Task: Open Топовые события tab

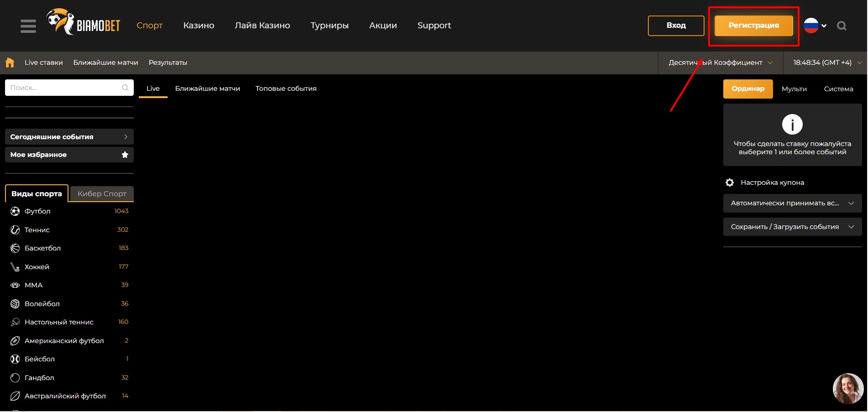Action: coord(286,89)
